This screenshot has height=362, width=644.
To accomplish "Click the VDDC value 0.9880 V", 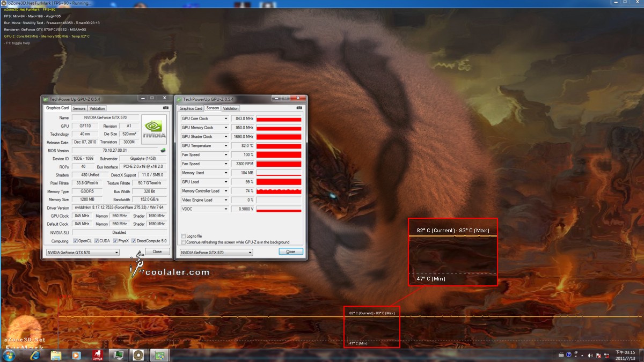I will click(x=243, y=209).
